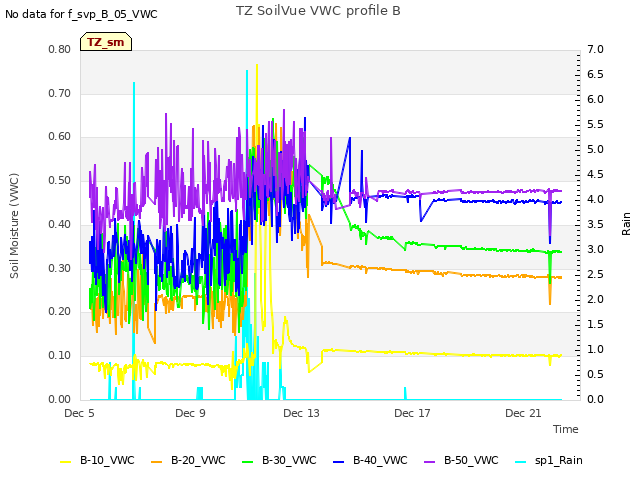Image resolution: width=640 pixels, height=480 pixels.
Task: Click the 2.0 rain axis value
Action: 595,299
